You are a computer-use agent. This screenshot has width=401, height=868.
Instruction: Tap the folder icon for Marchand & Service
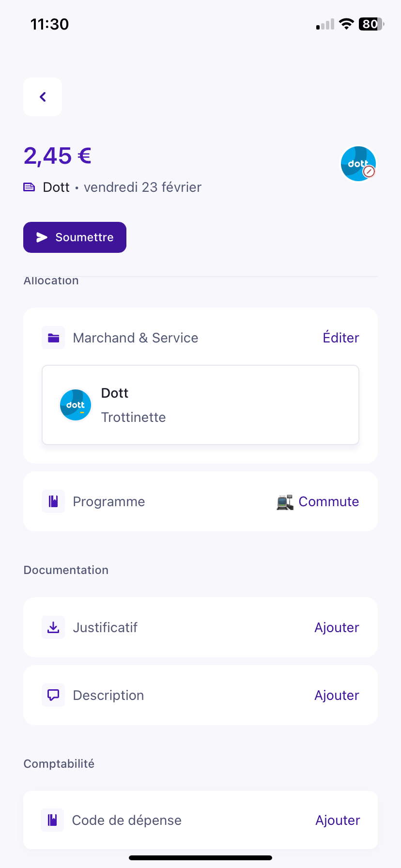coord(53,338)
